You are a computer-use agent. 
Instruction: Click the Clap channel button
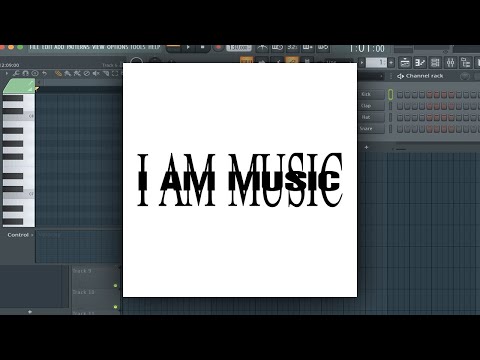pos(372,106)
